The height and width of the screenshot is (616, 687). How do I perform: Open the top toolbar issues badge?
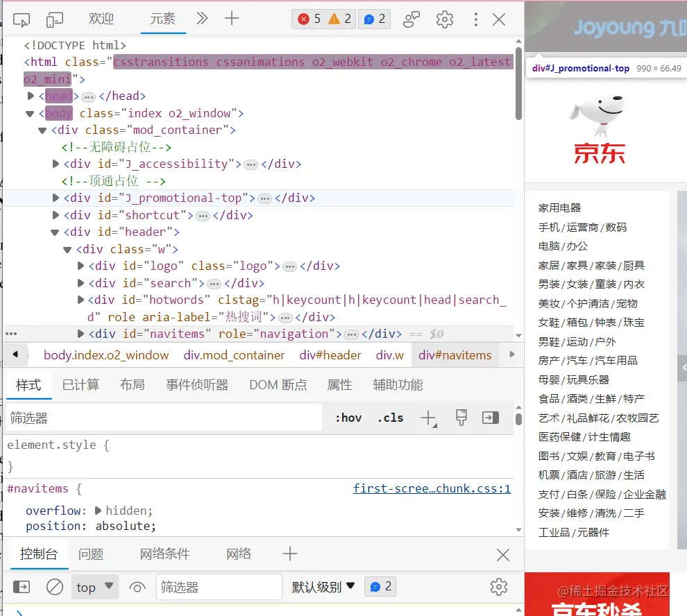[375, 19]
